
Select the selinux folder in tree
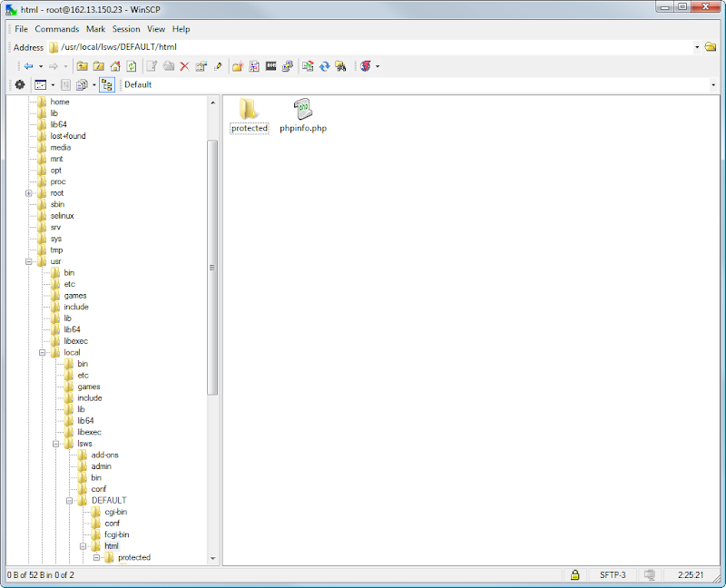click(x=62, y=216)
